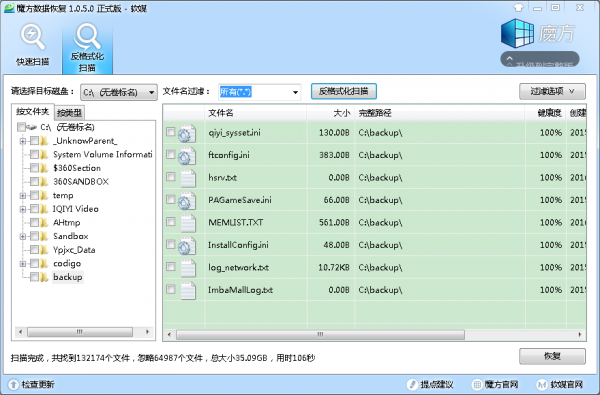Select the 反格式化扫描 scan mode icon

pos(87,37)
